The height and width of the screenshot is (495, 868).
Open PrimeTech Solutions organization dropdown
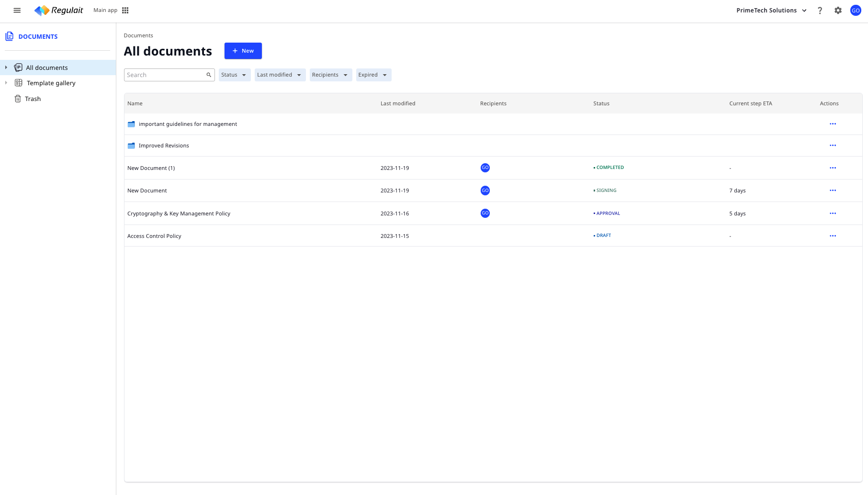(x=771, y=11)
